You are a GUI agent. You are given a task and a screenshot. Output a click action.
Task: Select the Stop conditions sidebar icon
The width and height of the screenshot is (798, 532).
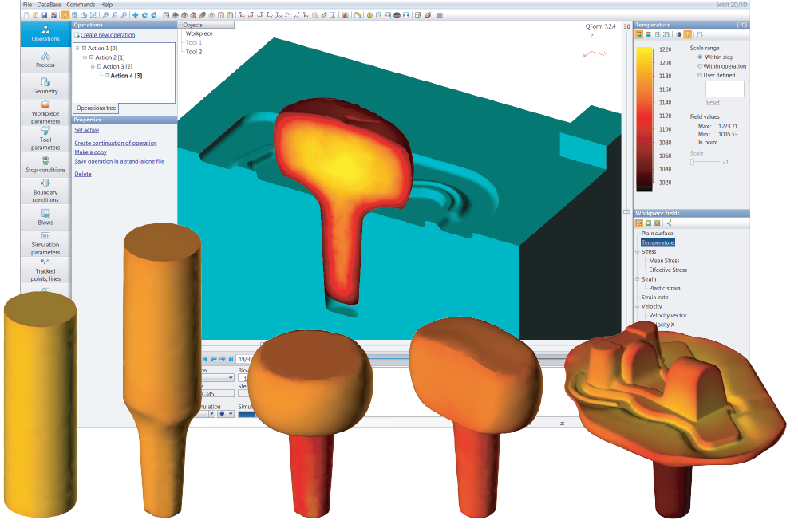click(45, 164)
